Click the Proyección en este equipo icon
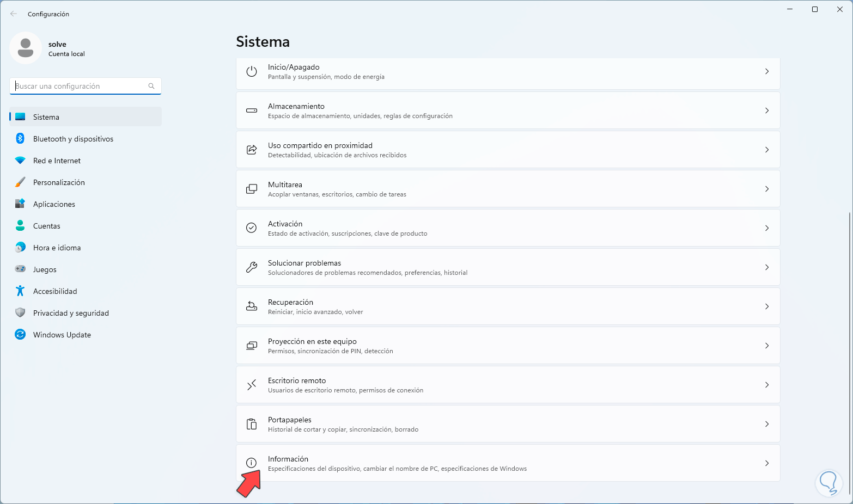 [x=252, y=346]
